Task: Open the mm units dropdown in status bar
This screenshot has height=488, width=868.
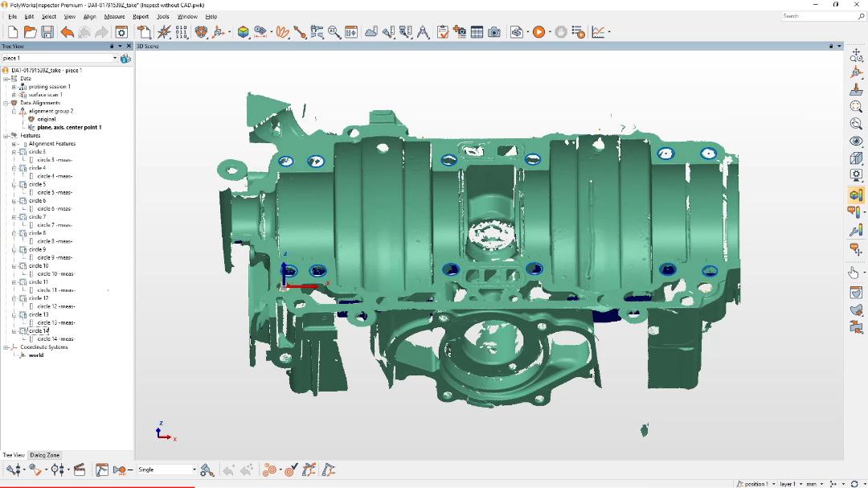Action: pyautogui.click(x=821, y=484)
